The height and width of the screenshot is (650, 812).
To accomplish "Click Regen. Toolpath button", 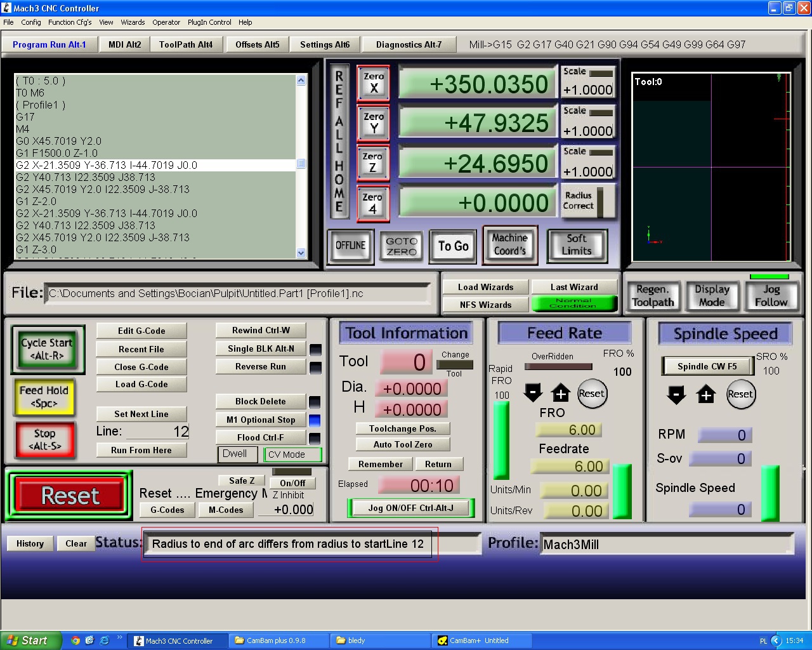I will [x=653, y=296].
